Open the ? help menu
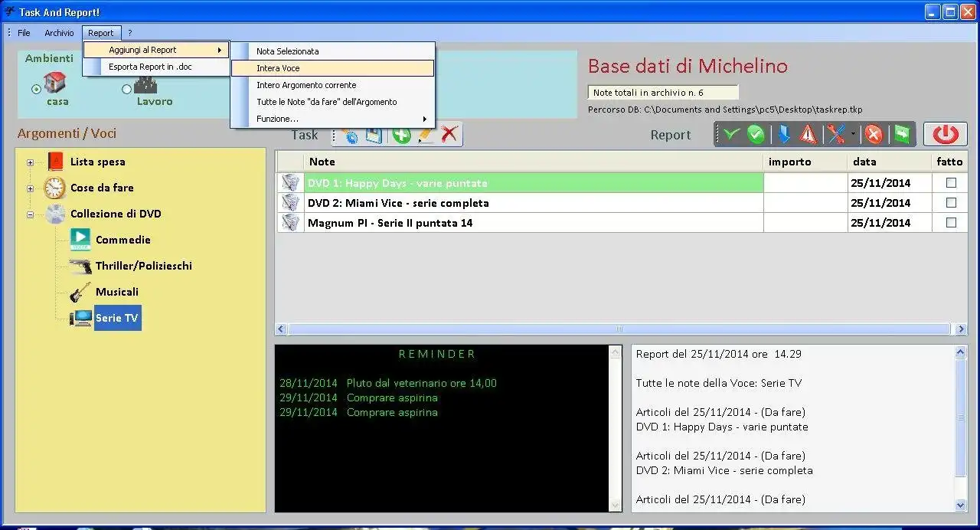Screen dimensions: 980x530 (130, 33)
